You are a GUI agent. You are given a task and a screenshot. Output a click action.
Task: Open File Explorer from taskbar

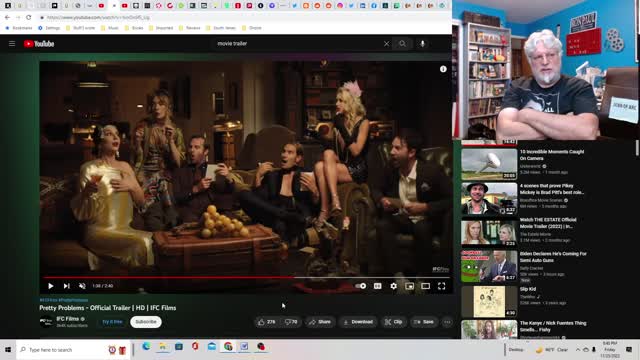pos(162,347)
